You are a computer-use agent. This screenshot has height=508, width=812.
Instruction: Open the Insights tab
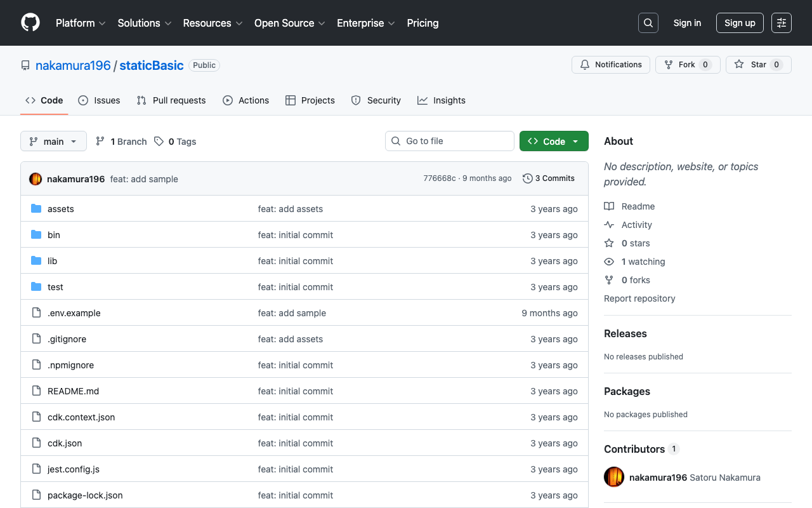coord(441,100)
